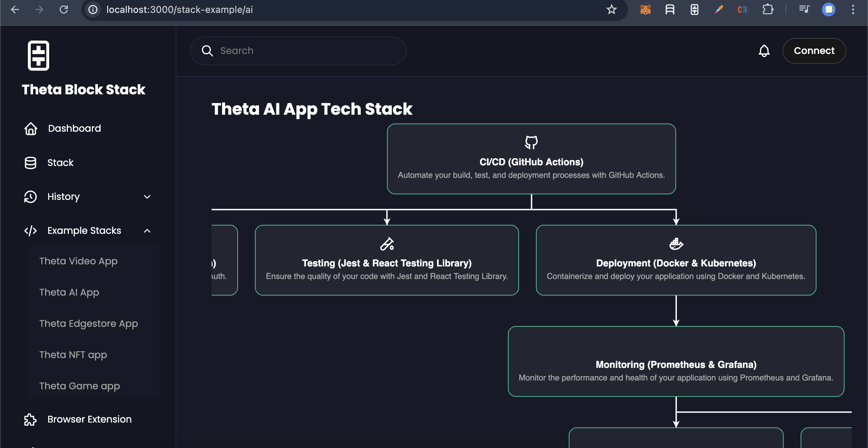
Task: Collapse the Example Stacks section chevron
Action: point(147,231)
